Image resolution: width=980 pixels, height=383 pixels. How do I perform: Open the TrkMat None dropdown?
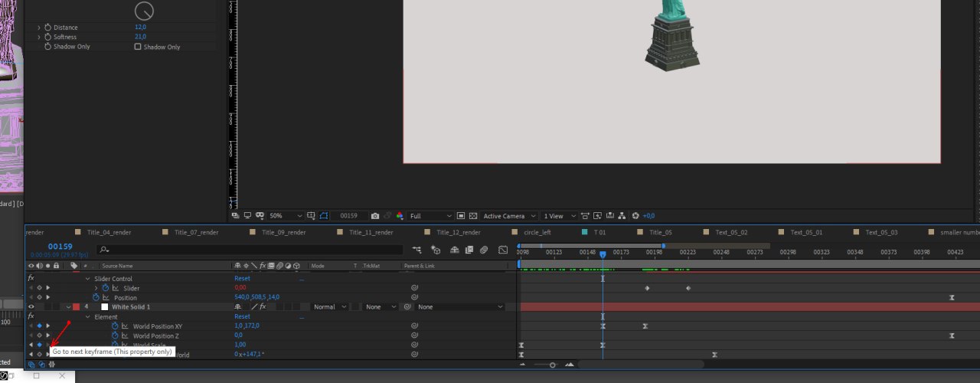(x=380, y=307)
